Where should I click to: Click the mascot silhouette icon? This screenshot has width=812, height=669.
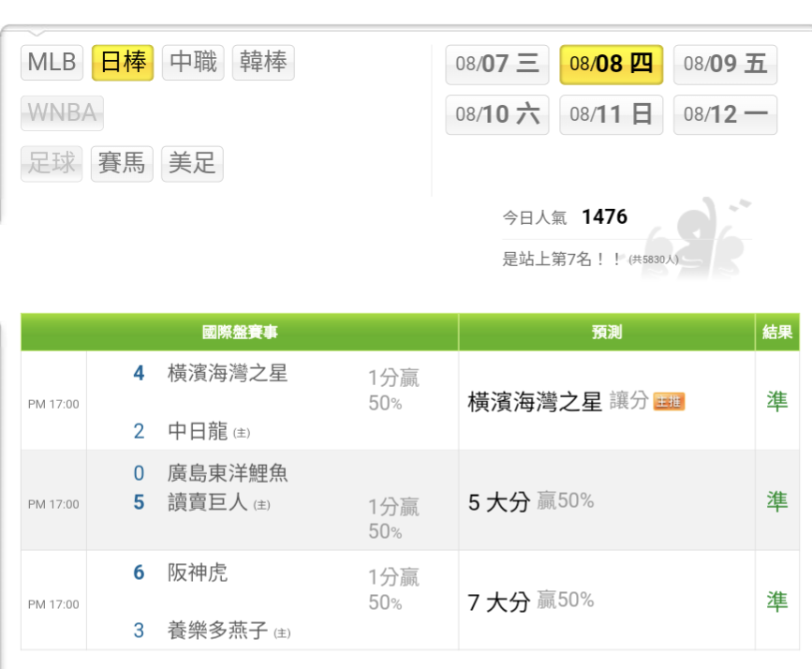point(698,234)
